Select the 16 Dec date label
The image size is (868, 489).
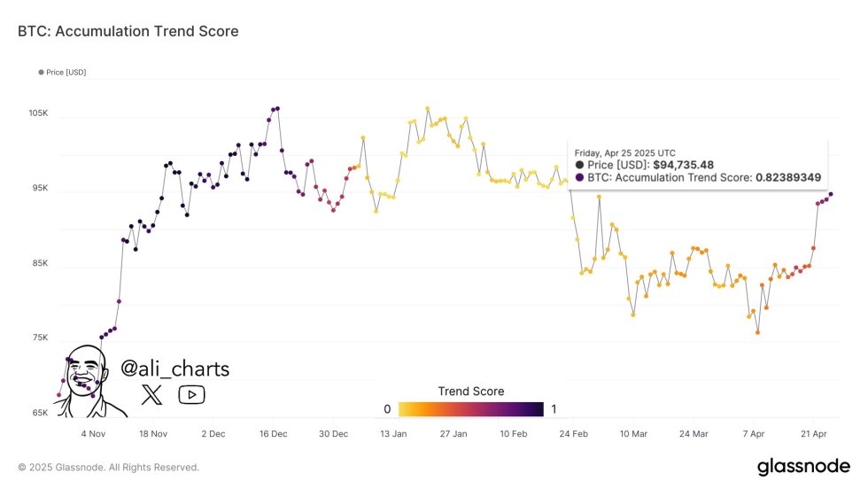pyautogui.click(x=273, y=434)
